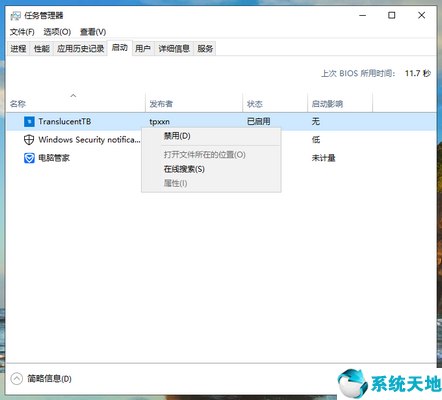Click the Windows Security shield icon
This screenshot has height=400, width=442.
29,140
